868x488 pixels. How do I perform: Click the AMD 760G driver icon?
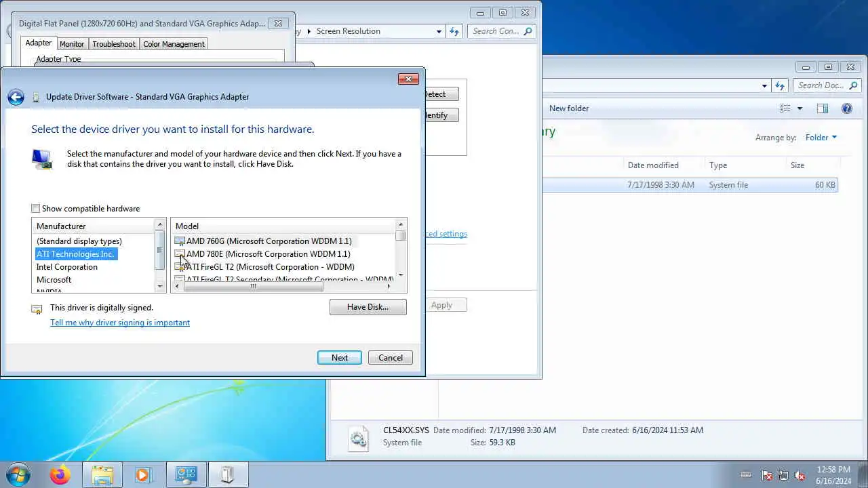180,241
